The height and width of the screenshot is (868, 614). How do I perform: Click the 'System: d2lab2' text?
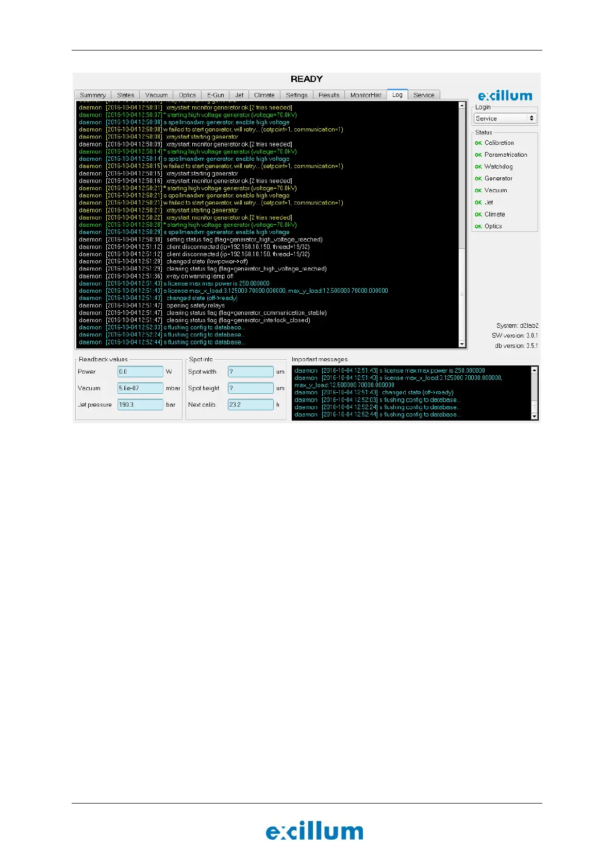pos(518,326)
